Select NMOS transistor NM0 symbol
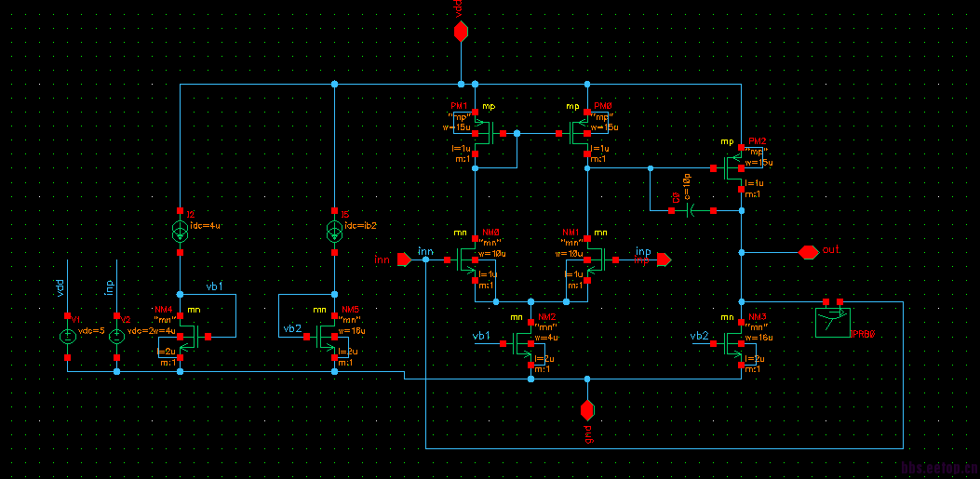The width and height of the screenshot is (980, 479). click(x=463, y=259)
